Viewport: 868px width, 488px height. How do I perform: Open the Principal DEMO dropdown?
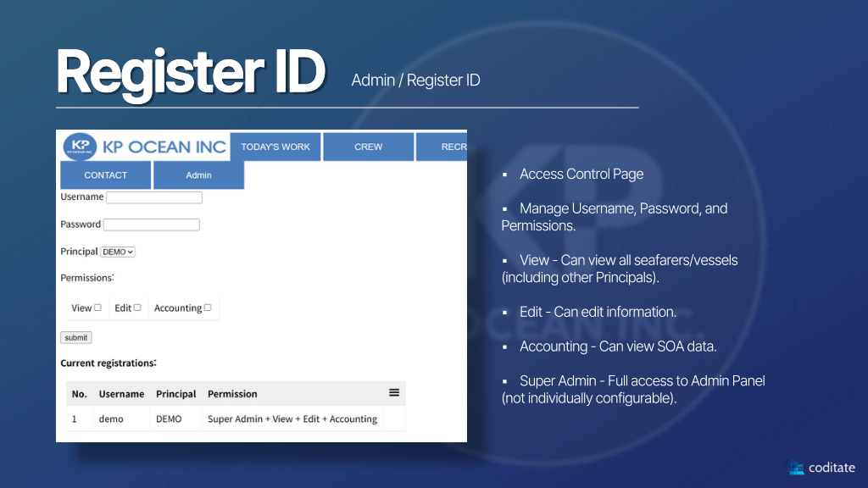click(x=118, y=252)
